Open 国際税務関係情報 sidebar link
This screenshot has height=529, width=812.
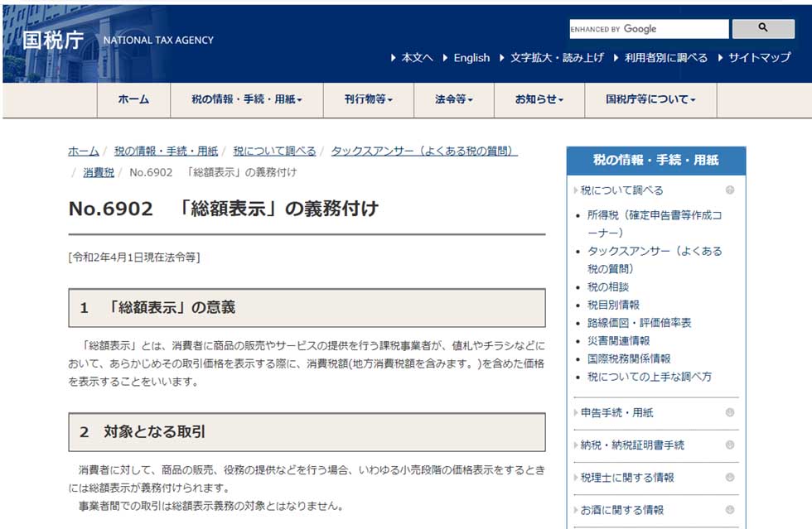click(x=629, y=358)
